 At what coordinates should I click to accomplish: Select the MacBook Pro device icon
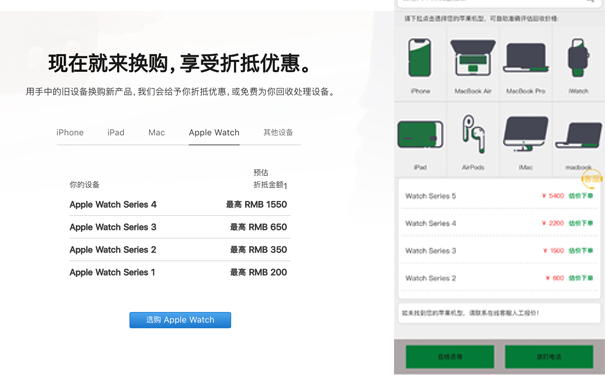[526, 58]
